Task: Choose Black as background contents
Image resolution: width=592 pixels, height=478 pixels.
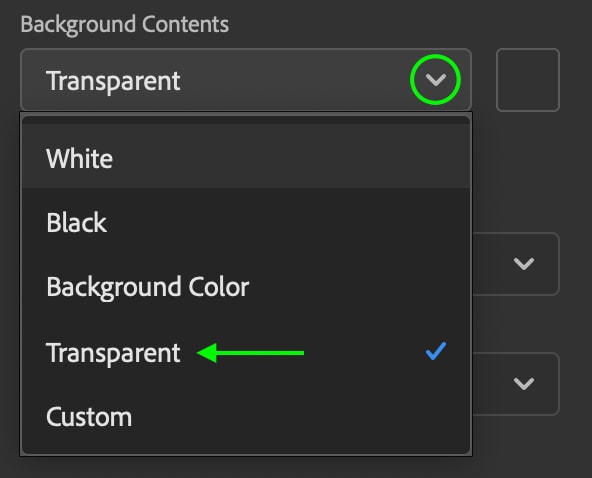Action: (x=246, y=222)
